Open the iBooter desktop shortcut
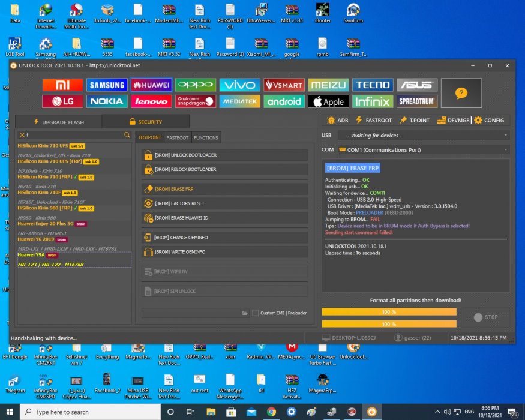Screen dimensions: 525x420 click(x=323, y=13)
